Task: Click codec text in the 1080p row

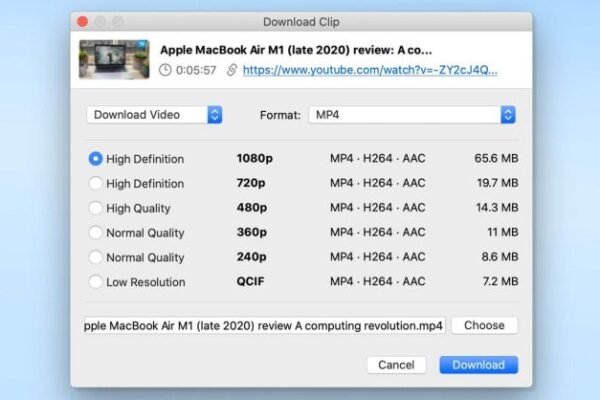Action: coord(378,158)
